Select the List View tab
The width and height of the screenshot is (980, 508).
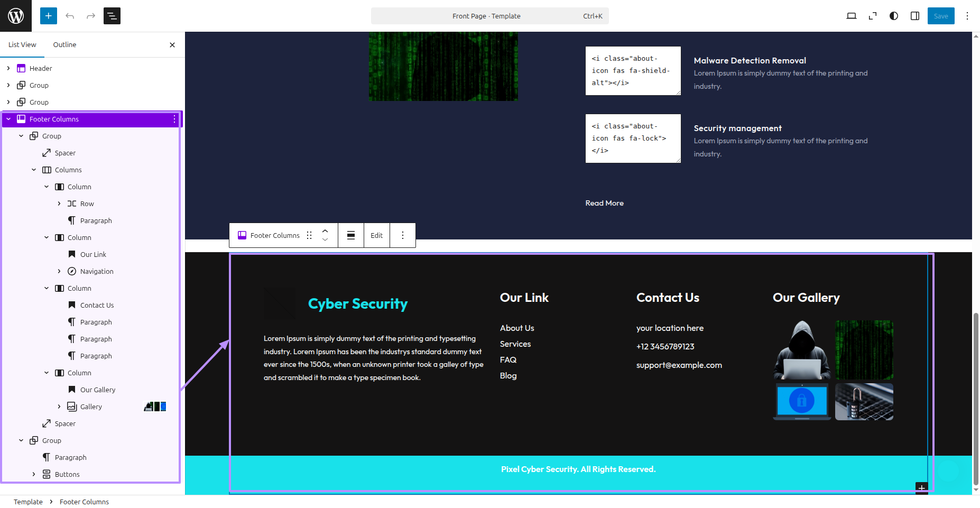pos(22,44)
